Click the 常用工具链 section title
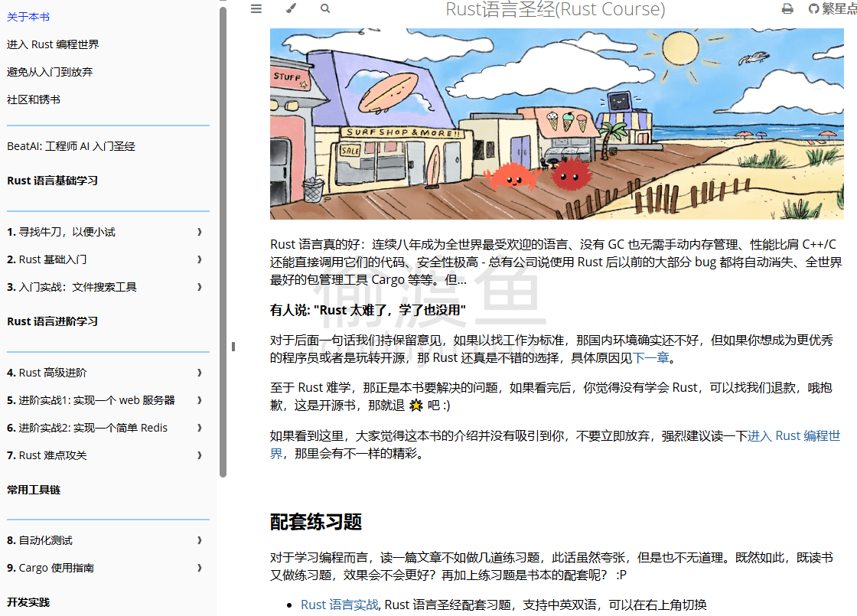Viewport: 857px width, 616px height. click(34, 490)
